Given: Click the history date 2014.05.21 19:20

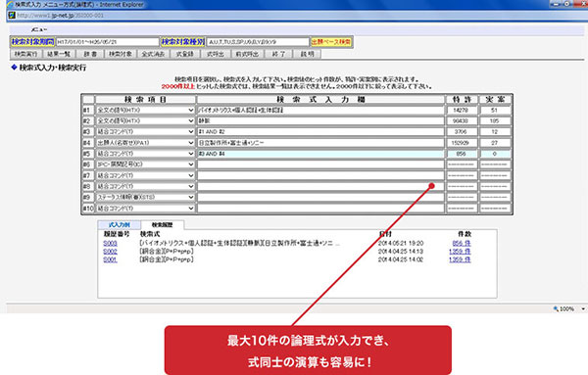Looking at the screenshot, I should (x=401, y=243).
